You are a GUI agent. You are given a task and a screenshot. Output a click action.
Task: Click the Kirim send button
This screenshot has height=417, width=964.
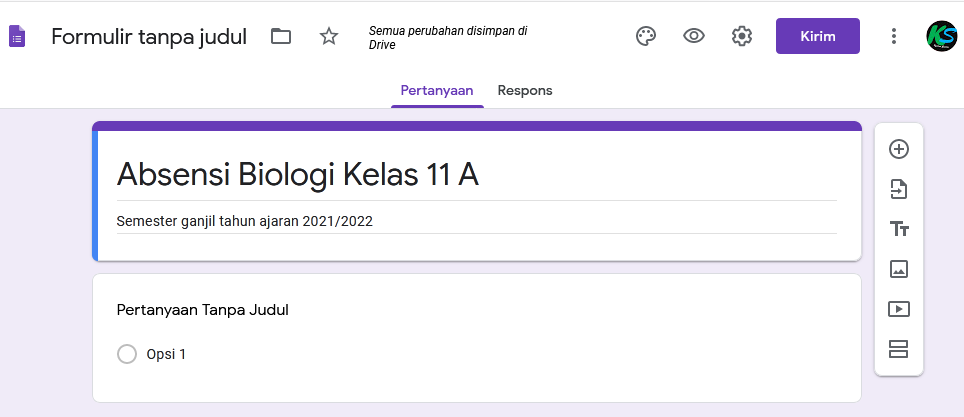(818, 36)
